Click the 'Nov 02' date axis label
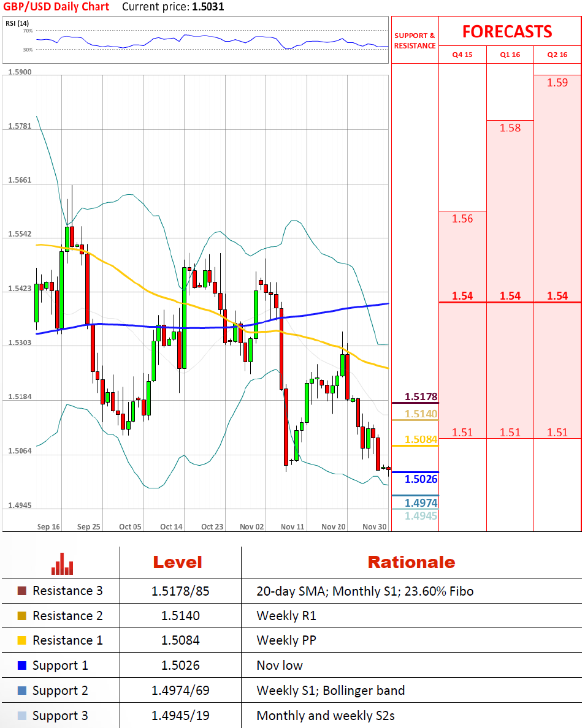 [252, 526]
